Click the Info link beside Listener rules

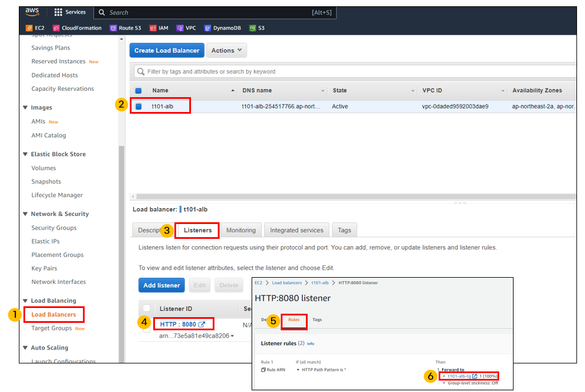click(x=311, y=343)
